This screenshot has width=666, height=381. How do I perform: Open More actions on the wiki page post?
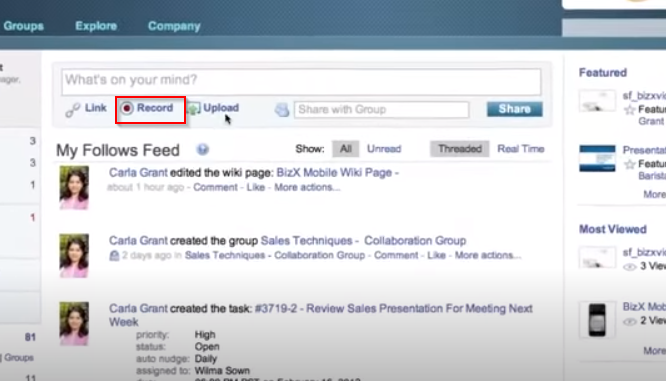click(x=307, y=187)
